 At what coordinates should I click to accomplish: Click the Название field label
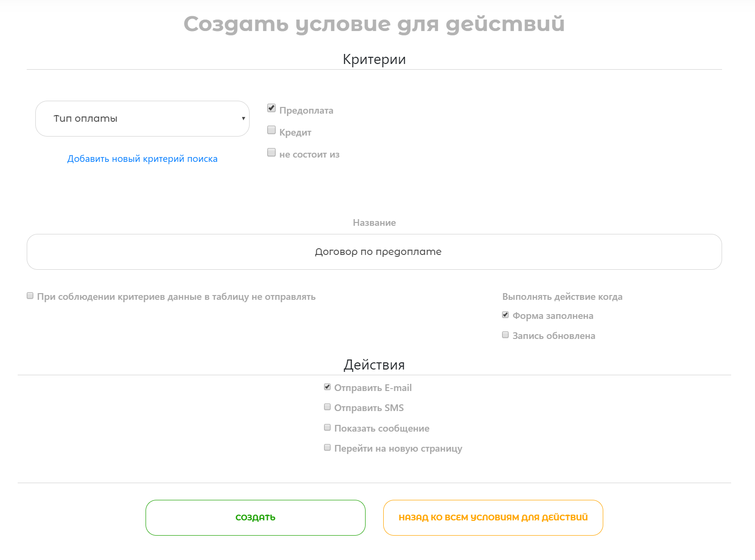(x=374, y=222)
